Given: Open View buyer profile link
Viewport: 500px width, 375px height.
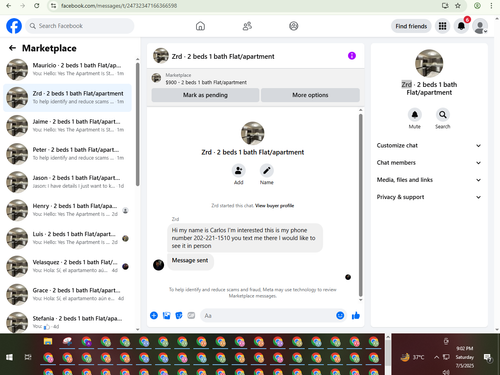Looking at the screenshot, I should tap(274, 206).
